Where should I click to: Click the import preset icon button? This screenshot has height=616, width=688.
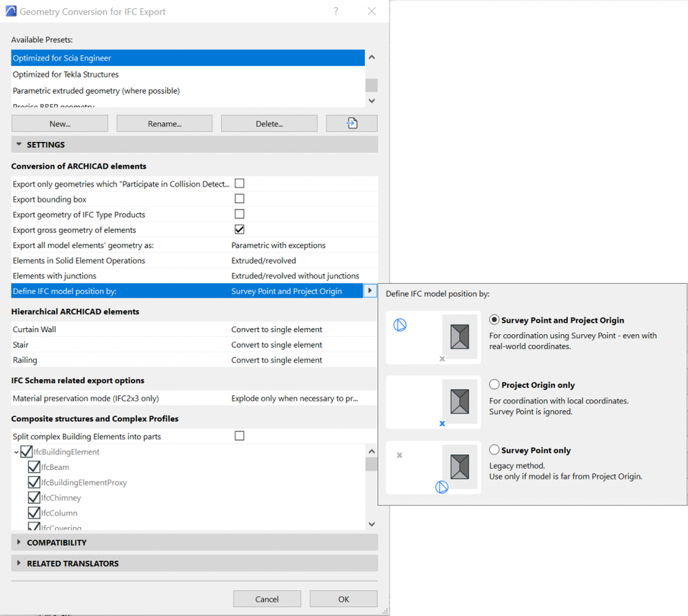point(351,123)
